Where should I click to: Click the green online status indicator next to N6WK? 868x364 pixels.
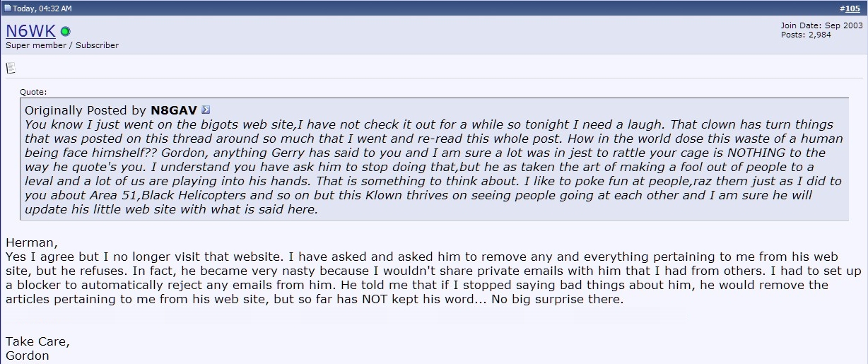[x=65, y=31]
